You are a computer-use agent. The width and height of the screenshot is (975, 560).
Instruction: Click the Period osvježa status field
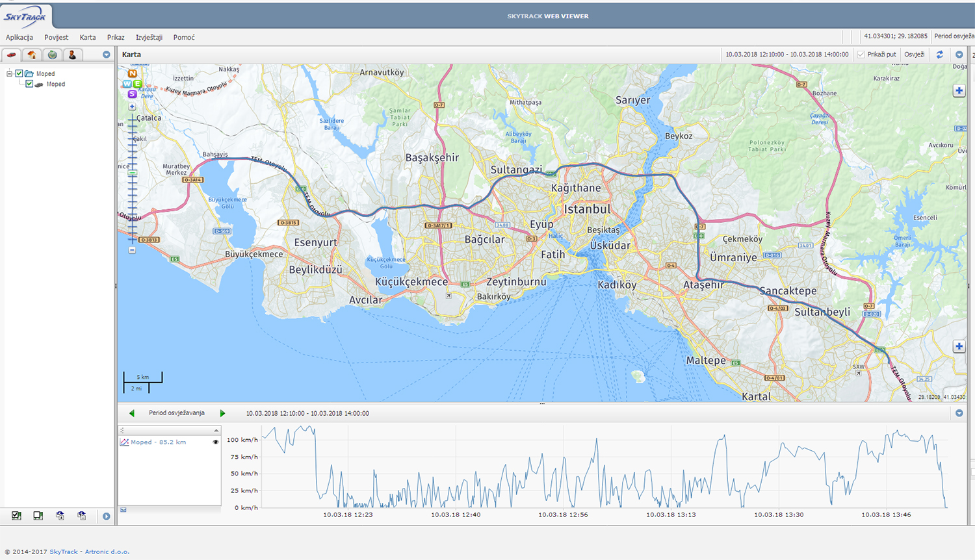pyautogui.click(x=954, y=36)
